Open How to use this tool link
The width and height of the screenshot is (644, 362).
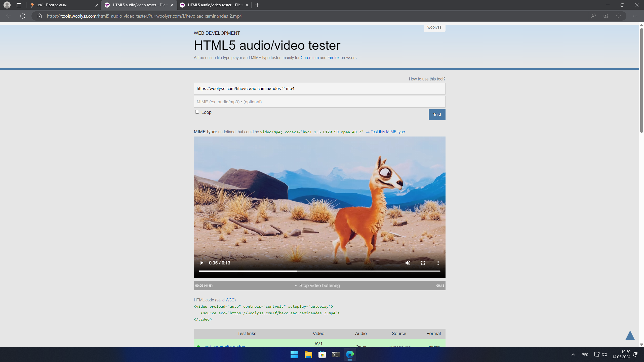(x=427, y=79)
